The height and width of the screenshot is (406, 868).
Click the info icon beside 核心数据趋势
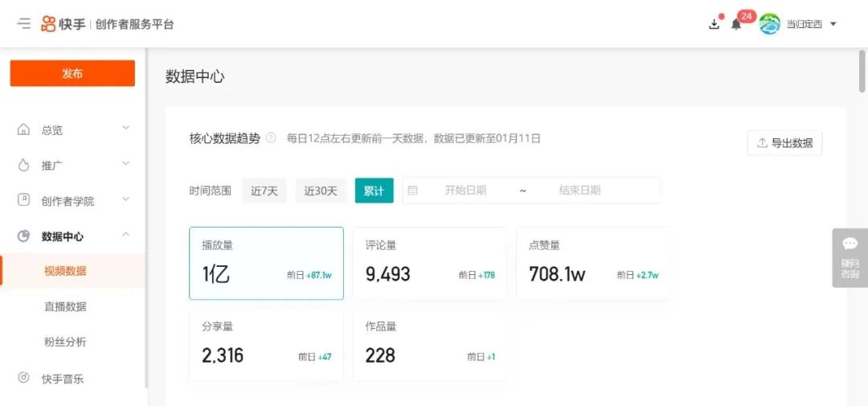point(271,138)
